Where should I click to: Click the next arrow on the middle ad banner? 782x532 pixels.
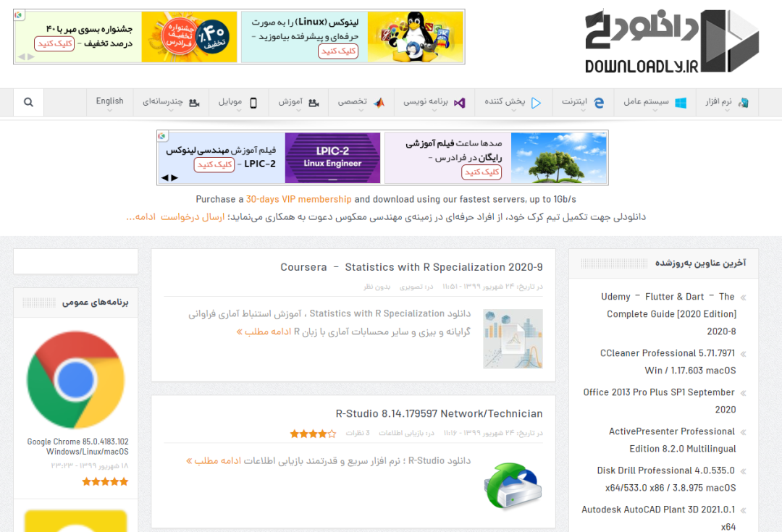click(175, 177)
